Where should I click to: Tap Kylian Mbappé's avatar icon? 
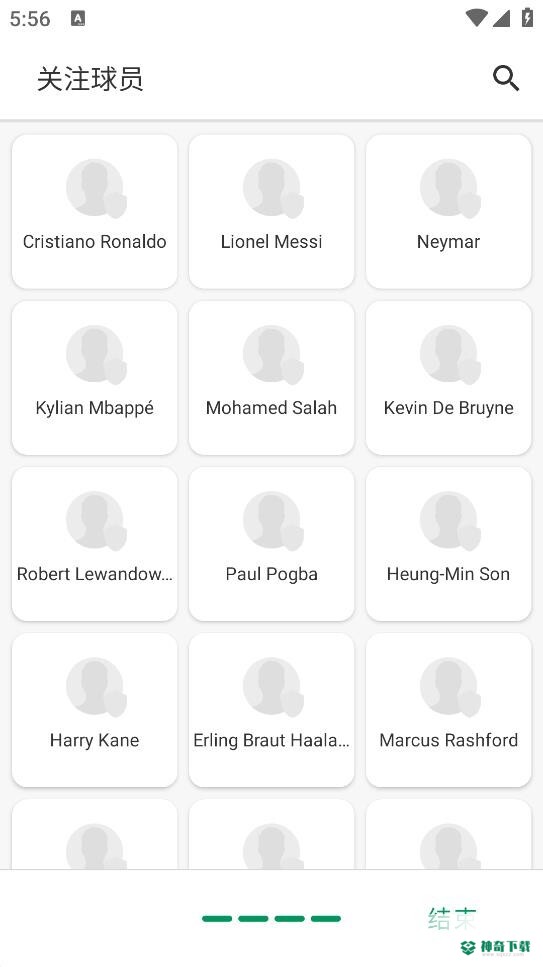[96, 355]
